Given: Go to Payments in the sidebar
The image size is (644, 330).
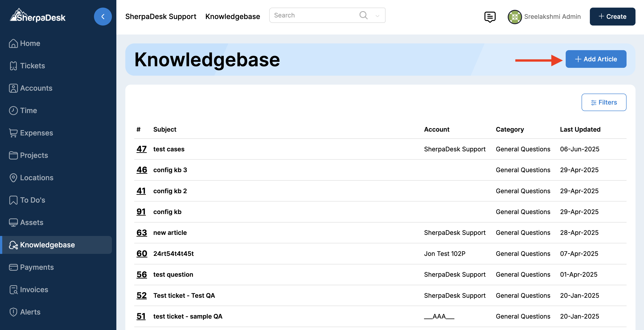Looking at the screenshot, I should tap(37, 267).
